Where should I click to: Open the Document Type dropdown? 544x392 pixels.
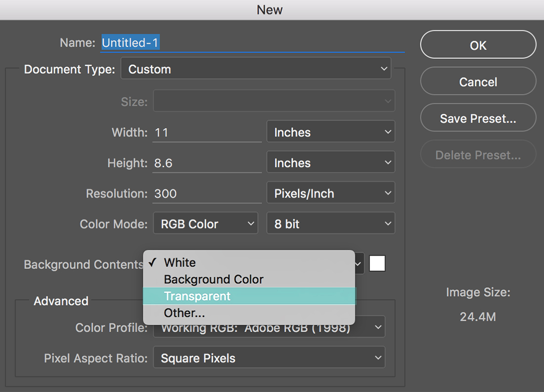(256, 69)
